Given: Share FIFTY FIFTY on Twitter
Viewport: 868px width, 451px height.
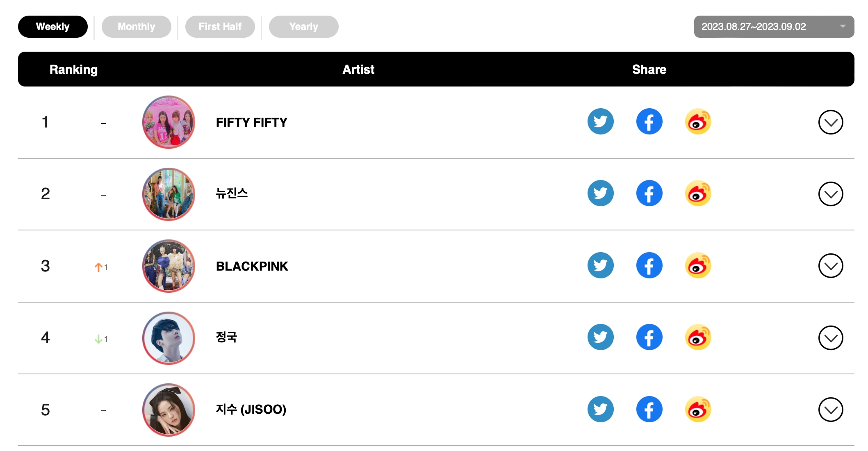Looking at the screenshot, I should pyautogui.click(x=600, y=122).
